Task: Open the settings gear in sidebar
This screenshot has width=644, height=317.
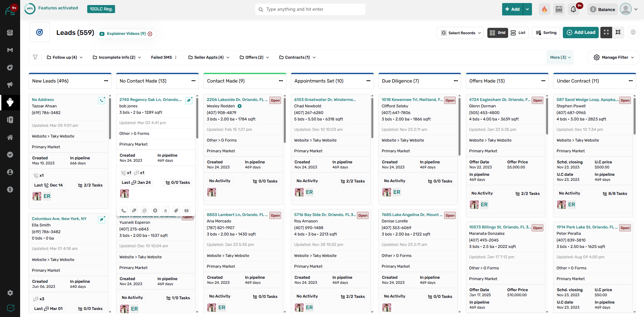Action: coord(10,293)
